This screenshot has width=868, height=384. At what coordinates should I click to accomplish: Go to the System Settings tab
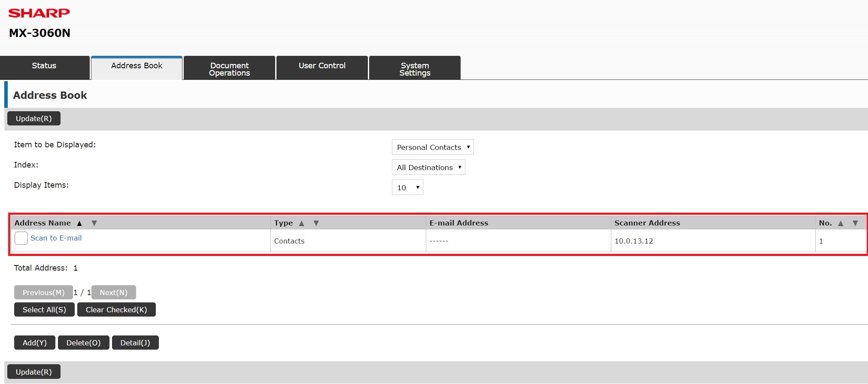pos(415,69)
